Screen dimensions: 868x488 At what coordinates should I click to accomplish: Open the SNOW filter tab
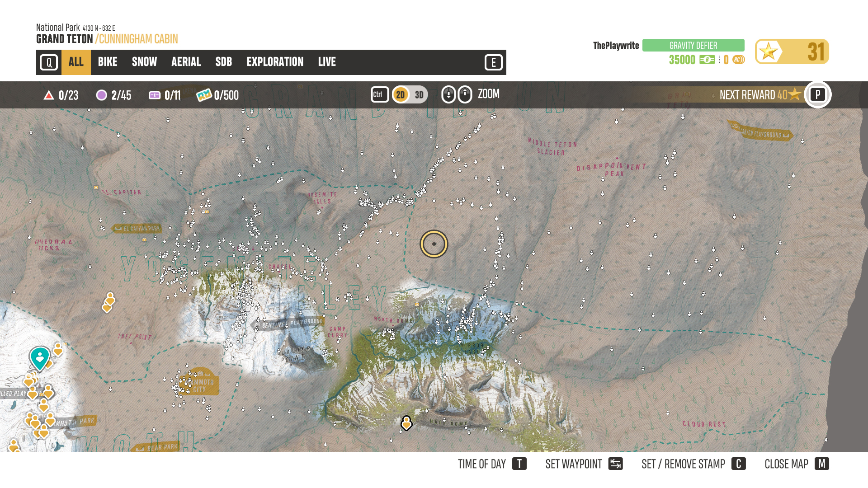(x=144, y=62)
